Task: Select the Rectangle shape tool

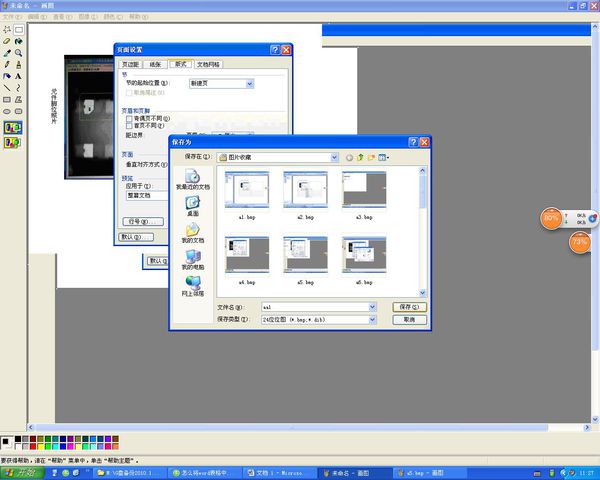Action: point(7,100)
